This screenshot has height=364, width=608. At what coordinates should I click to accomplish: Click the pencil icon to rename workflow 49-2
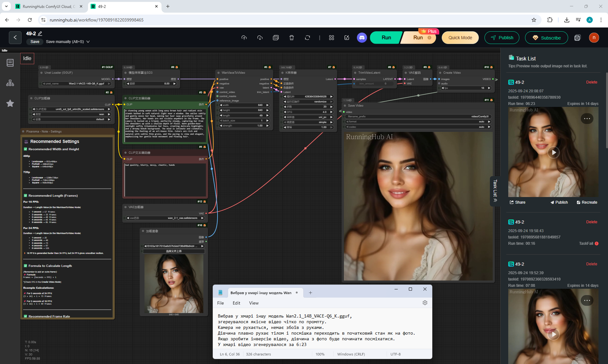40,34
